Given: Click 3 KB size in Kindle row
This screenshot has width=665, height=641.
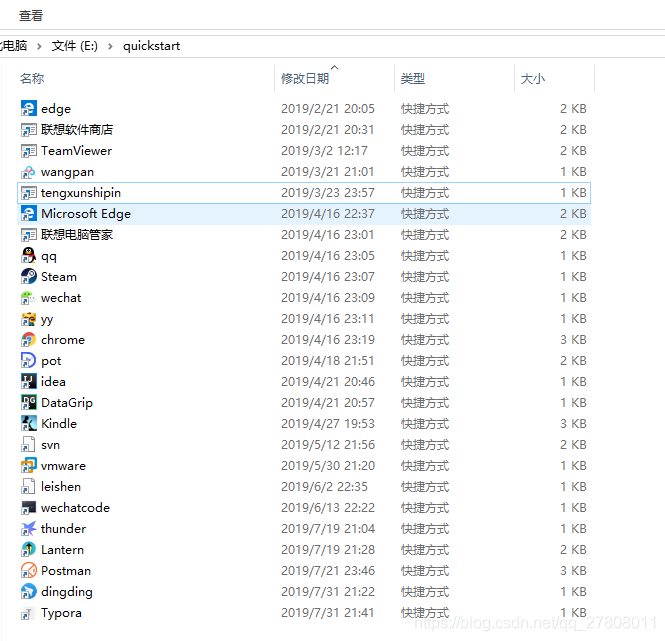Looking at the screenshot, I should coord(573,423).
